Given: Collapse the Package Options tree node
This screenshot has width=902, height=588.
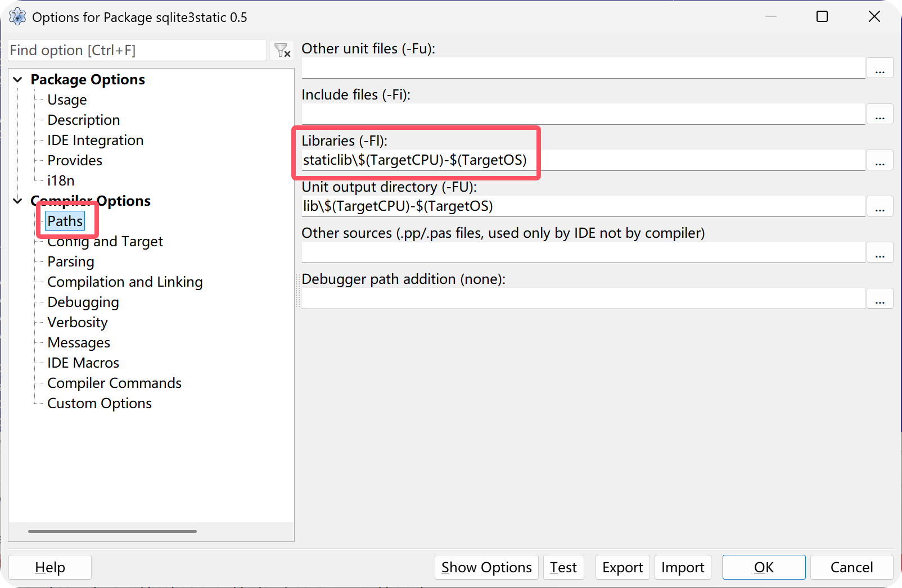Looking at the screenshot, I should click(x=18, y=80).
